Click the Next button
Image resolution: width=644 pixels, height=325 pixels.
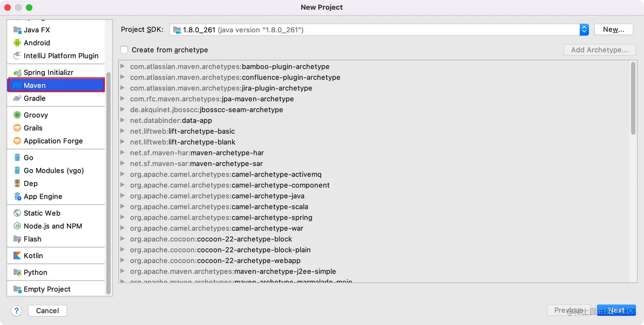616,310
